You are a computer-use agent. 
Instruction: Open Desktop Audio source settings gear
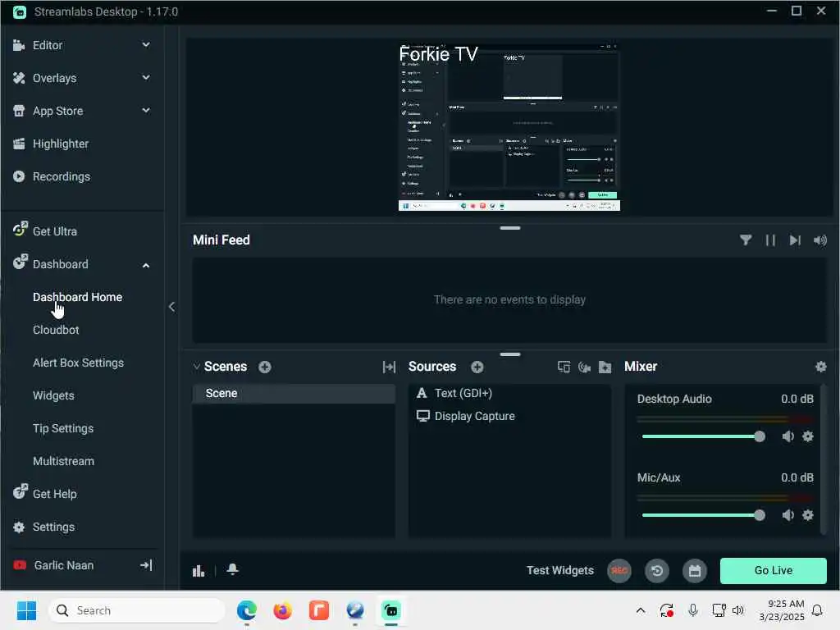point(808,436)
